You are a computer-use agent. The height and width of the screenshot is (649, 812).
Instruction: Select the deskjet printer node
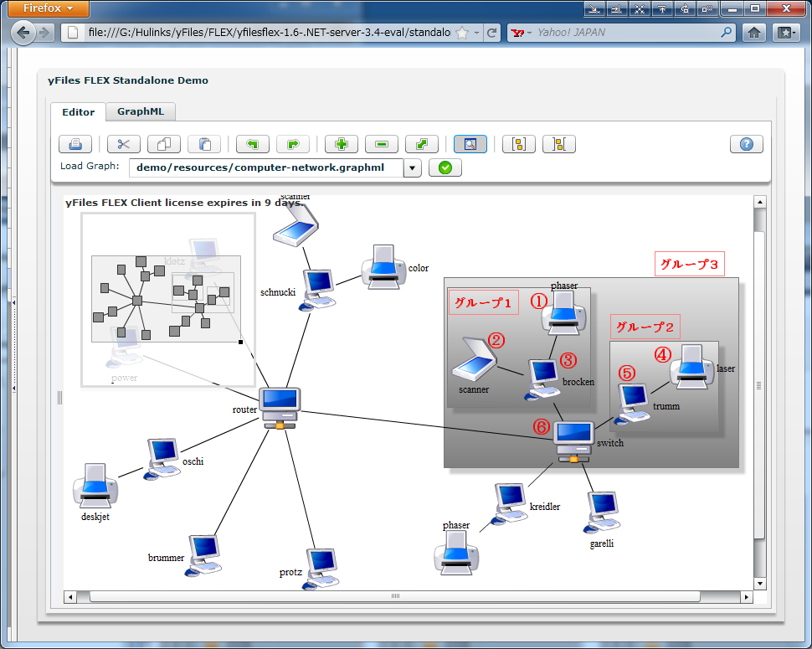click(95, 486)
